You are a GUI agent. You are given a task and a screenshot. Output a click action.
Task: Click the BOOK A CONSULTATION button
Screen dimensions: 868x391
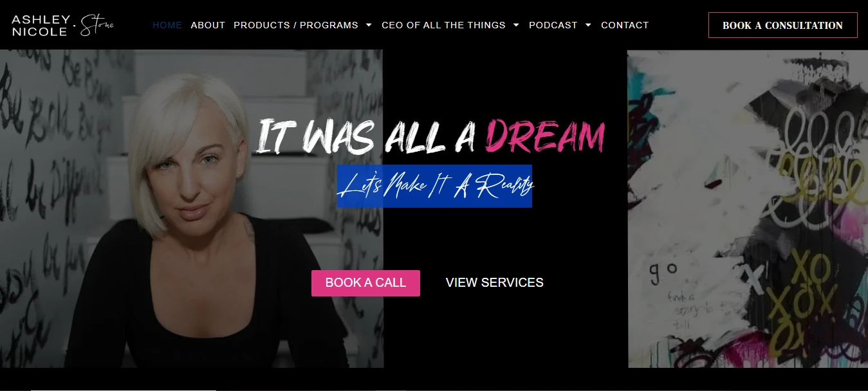pyautogui.click(x=782, y=25)
